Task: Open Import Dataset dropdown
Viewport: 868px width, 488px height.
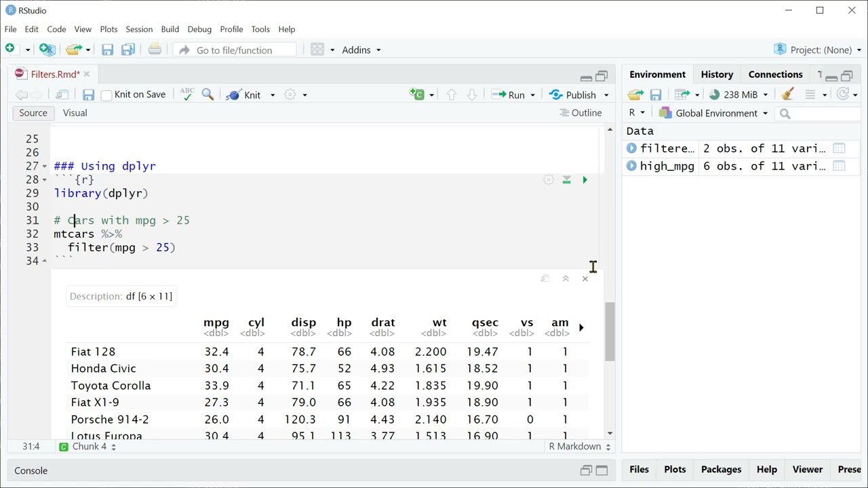Action: [x=687, y=95]
